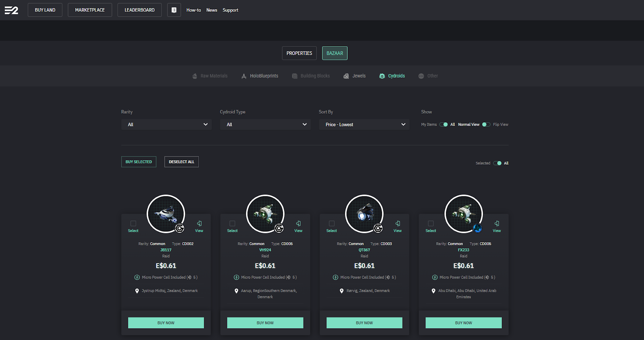Click the Earth 2 logo icon
This screenshot has width=644, height=340.
point(11,10)
